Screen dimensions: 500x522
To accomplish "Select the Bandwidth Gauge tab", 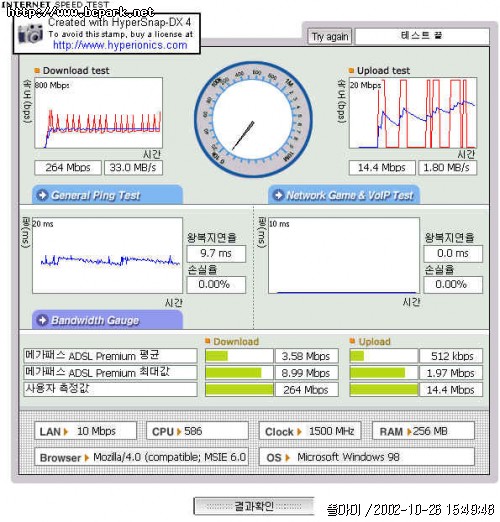I will click(x=107, y=320).
